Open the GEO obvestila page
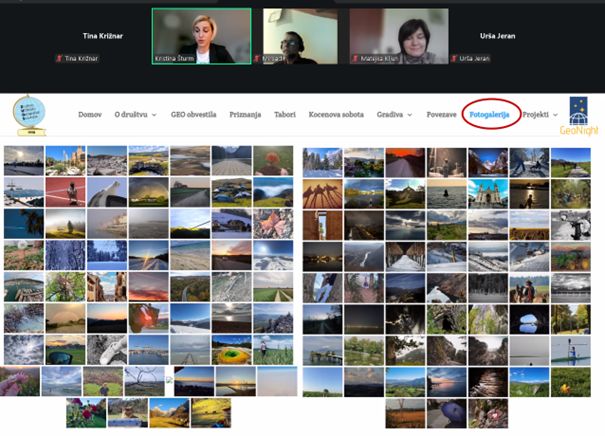The image size is (605, 436). coord(193,115)
